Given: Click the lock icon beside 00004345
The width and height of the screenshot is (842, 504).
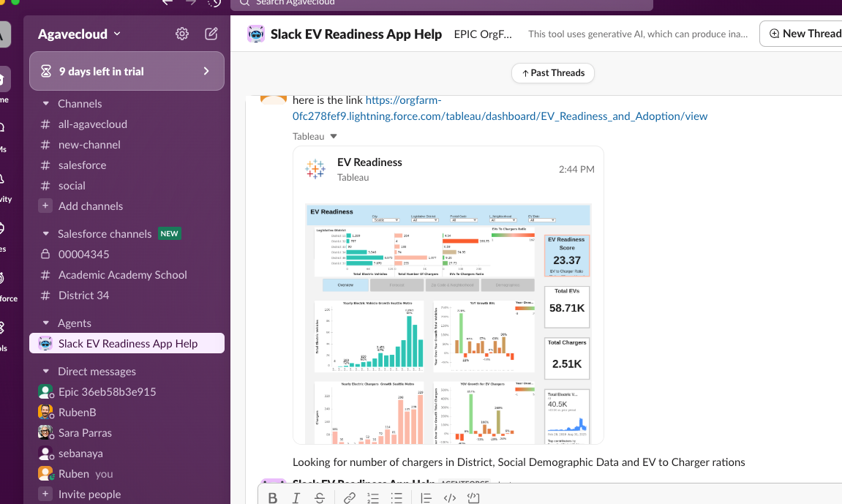Looking at the screenshot, I should [45, 254].
